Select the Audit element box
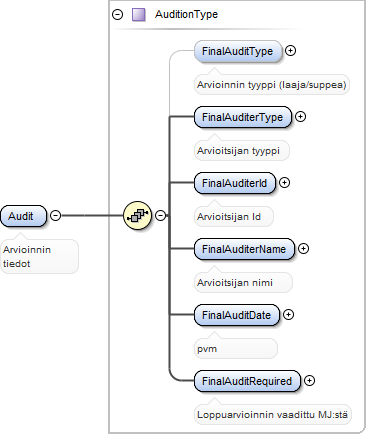 (x=23, y=216)
